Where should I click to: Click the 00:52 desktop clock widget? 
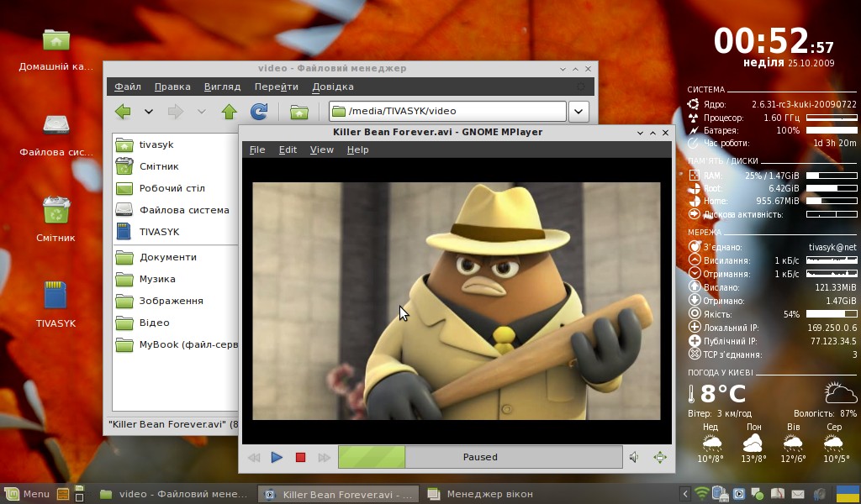tap(774, 40)
